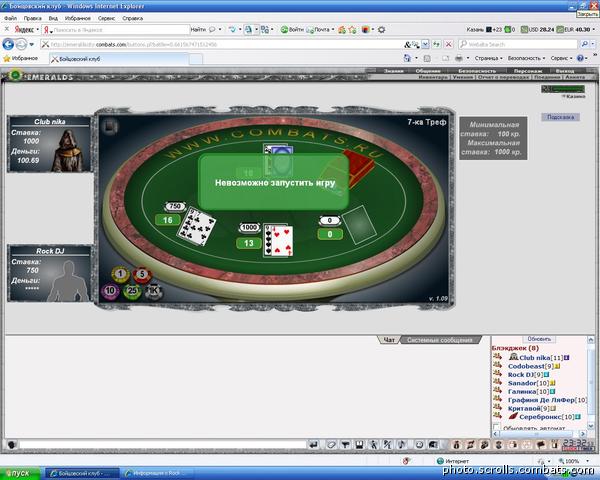Expand the address bar history dropdown
The height and width of the screenshot is (480, 600).
pos(425,44)
